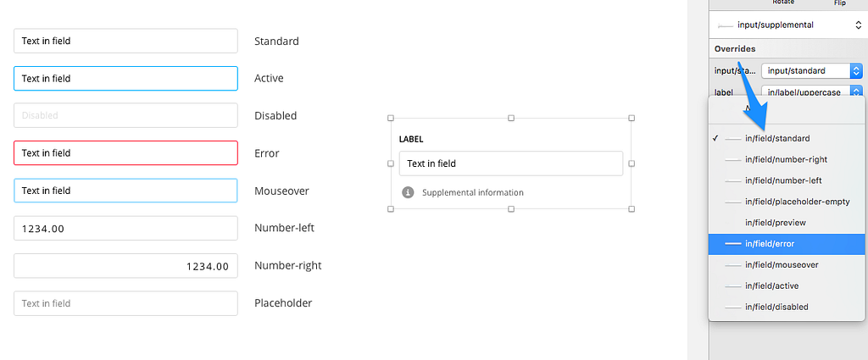Image resolution: width=868 pixels, height=360 pixels.
Task: Click the top-middle selection handle
Action: (511, 118)
